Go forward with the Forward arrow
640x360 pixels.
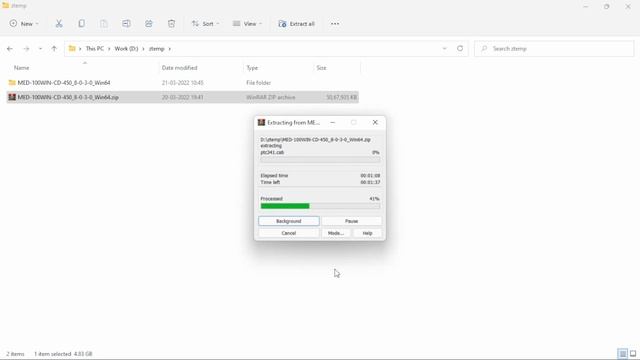(26, 49)
